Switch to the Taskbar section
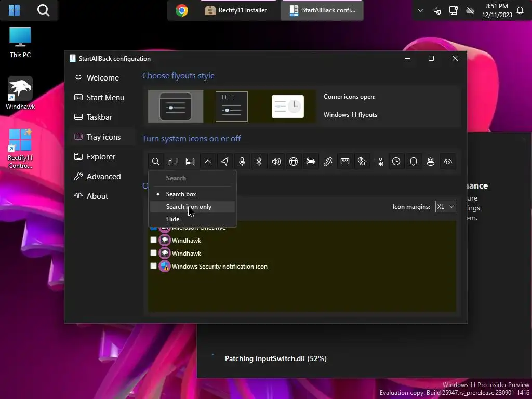The height and width of the screenshot is (399, 532). 102,117
